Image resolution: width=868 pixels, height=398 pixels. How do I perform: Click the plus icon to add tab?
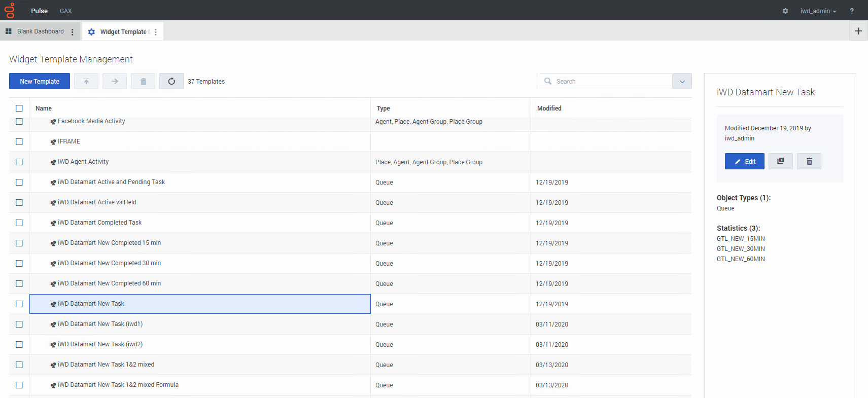click(x=858, y=31)
